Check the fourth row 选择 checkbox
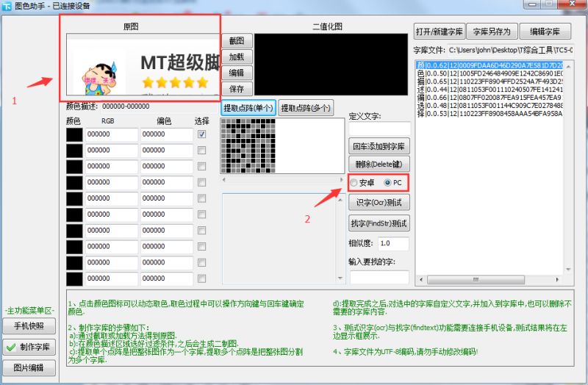The image size is (588, 385). [x=201, y=182]
